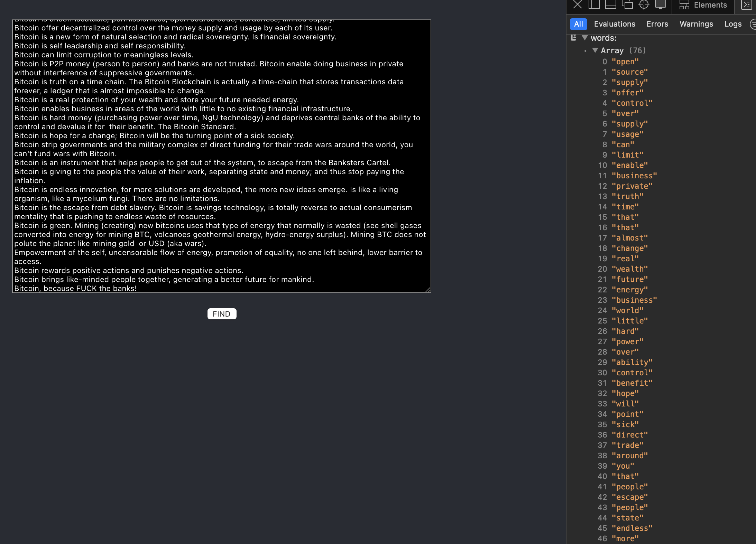Filter console by Errors

[x=657, y=24]
